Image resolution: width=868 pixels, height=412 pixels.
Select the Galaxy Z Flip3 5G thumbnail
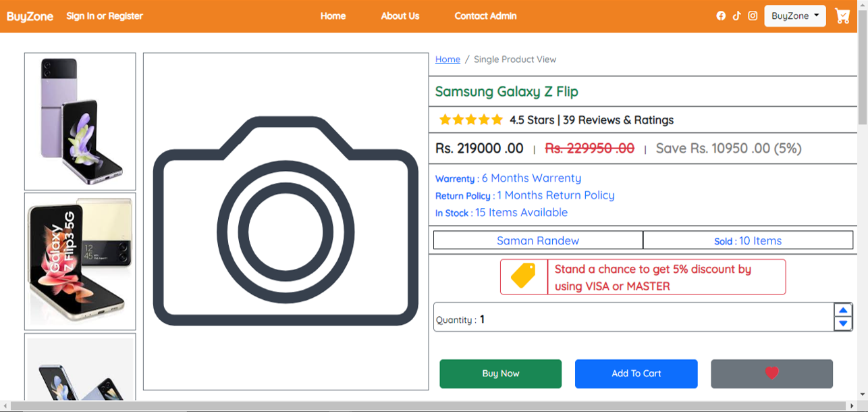80,261
